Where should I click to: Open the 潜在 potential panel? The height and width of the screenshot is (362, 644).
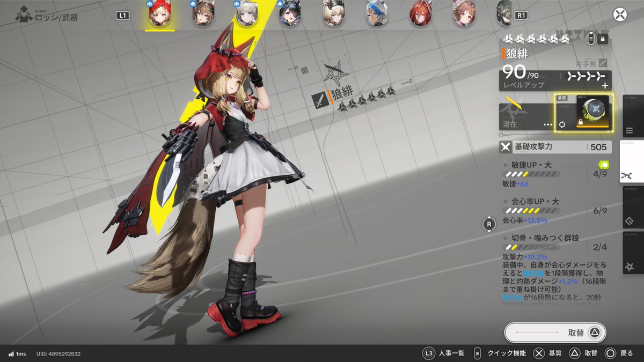click(x=526, y=116)
